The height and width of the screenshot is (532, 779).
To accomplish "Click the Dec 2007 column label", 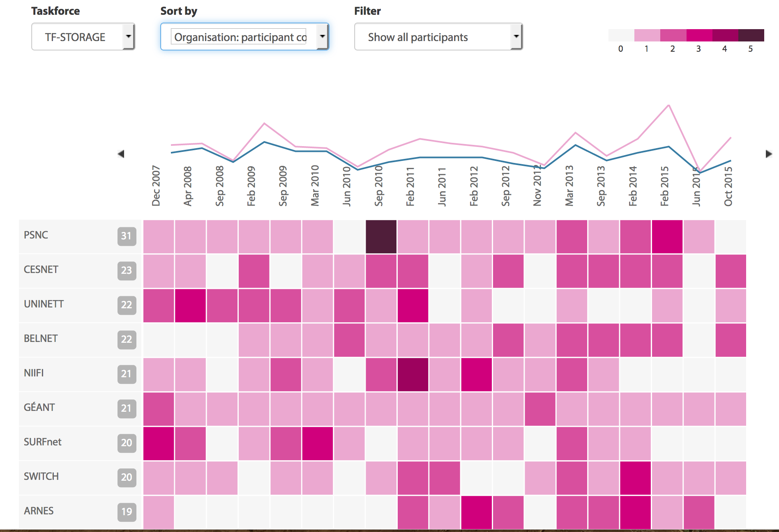I will coord(156,186).
